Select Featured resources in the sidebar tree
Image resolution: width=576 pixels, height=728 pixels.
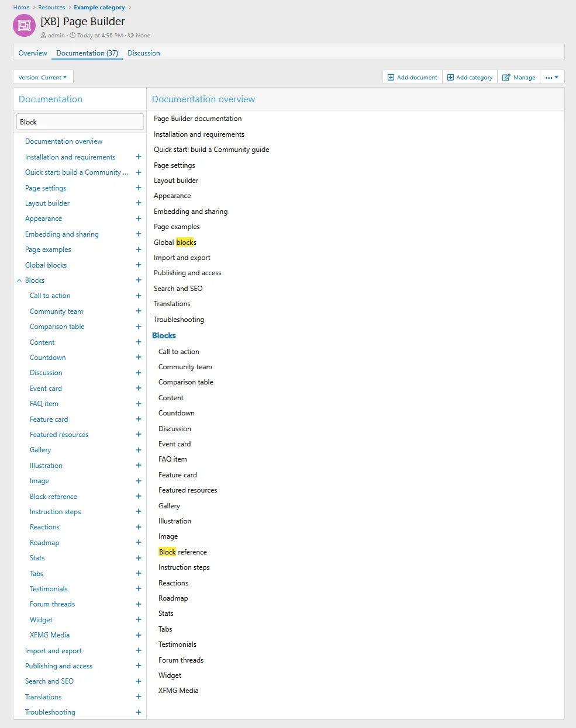[59, 435]
